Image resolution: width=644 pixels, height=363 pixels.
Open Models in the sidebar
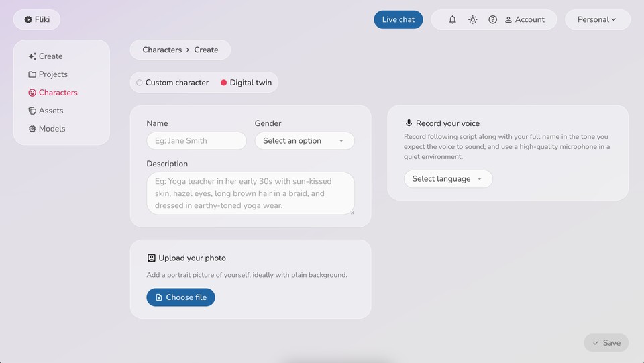[47, 129]
